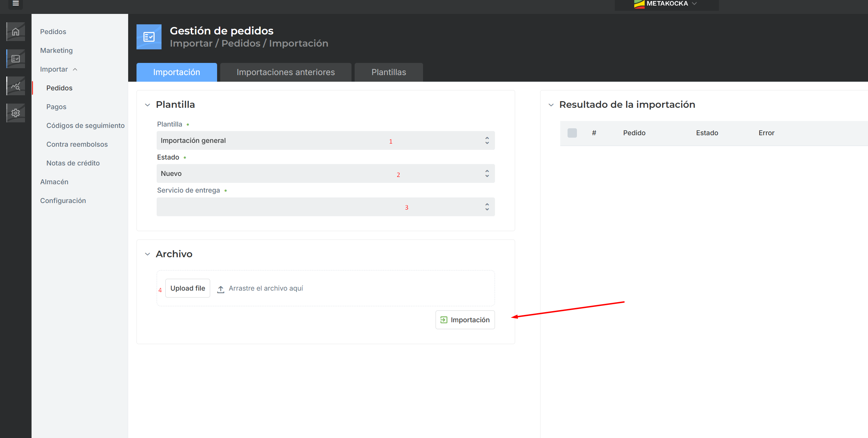This screenshot has height=438, width=868.
Task: Switch to the Plantillas tab
Action: tap(388, 72)
